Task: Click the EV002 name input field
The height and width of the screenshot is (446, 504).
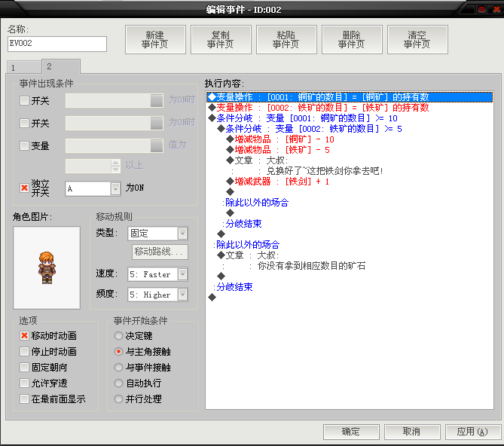Action: pos(57,44)
